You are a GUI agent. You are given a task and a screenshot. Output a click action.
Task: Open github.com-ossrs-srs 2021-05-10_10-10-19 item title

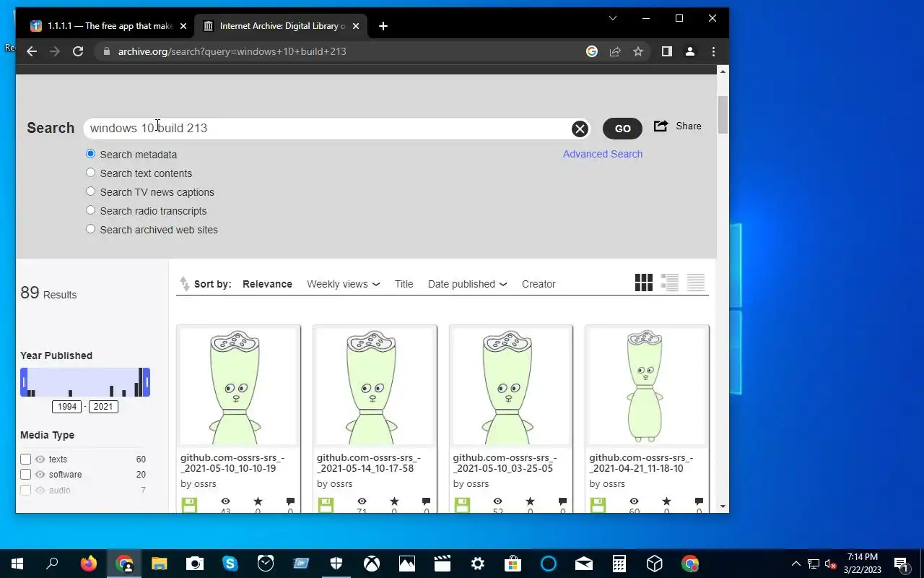(232, 463)
